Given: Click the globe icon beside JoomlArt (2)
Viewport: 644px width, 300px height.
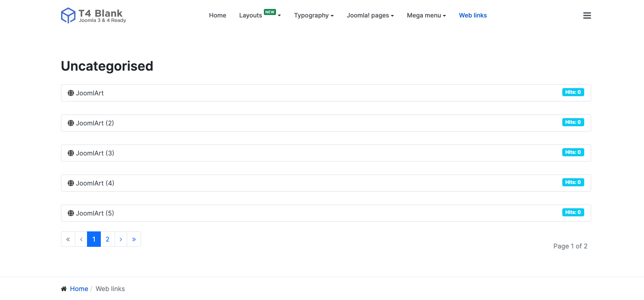Looking at the screenshot, I should tap(71, 123).
